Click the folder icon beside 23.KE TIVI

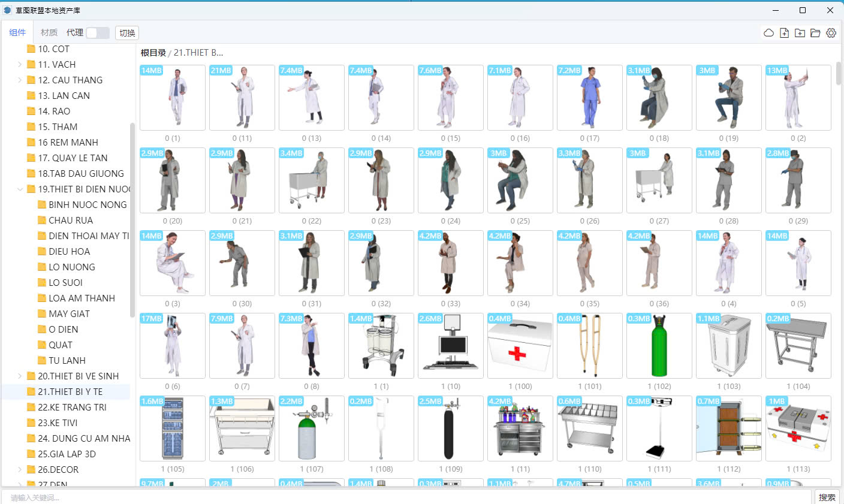click(x=31, y=423)
